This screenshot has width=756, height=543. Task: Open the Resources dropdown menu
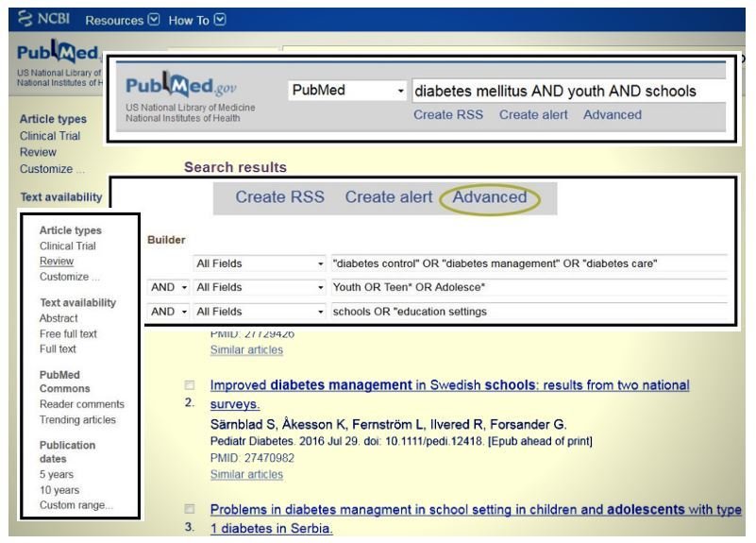(x=122, y=20)
